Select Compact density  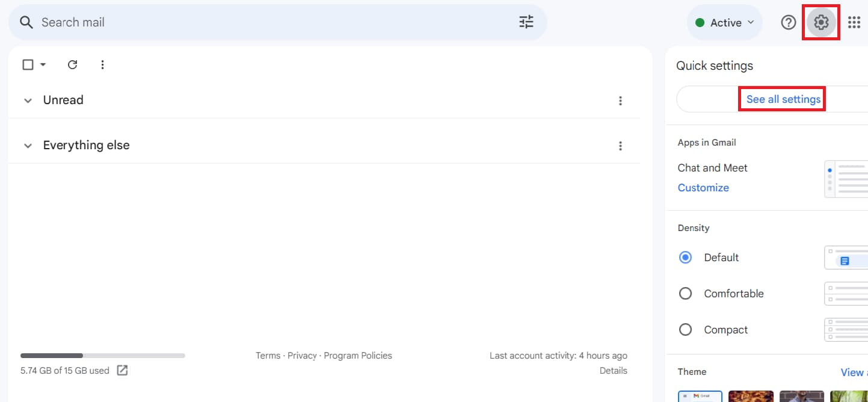pyautogui.click(x=685, y=330)
